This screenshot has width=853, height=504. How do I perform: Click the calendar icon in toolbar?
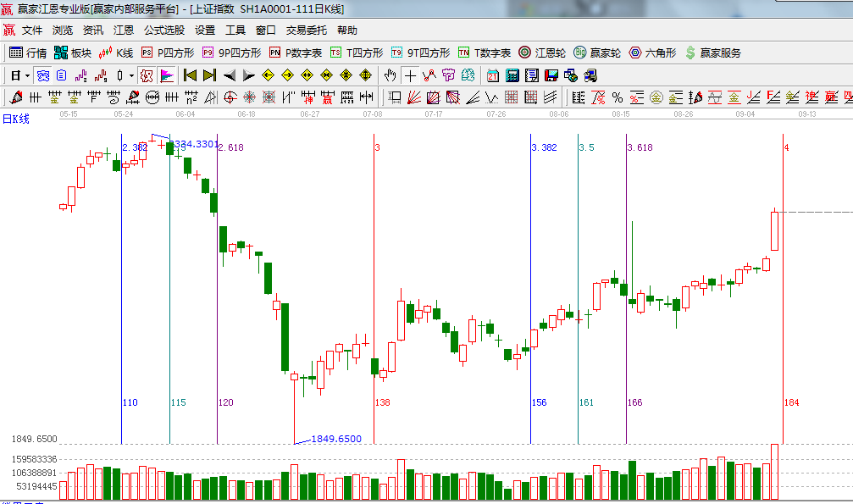pyautogui.click(x=493, y=75)
